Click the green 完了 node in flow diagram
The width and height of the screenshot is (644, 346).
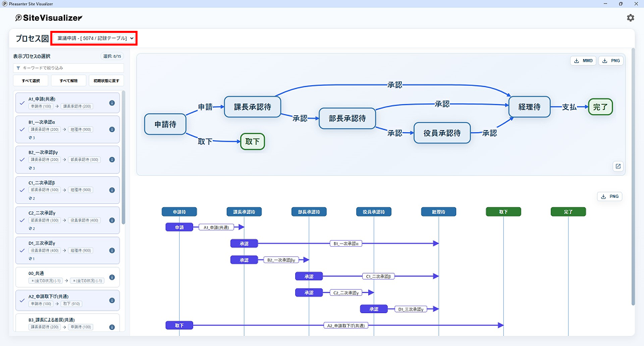point(600,107)
